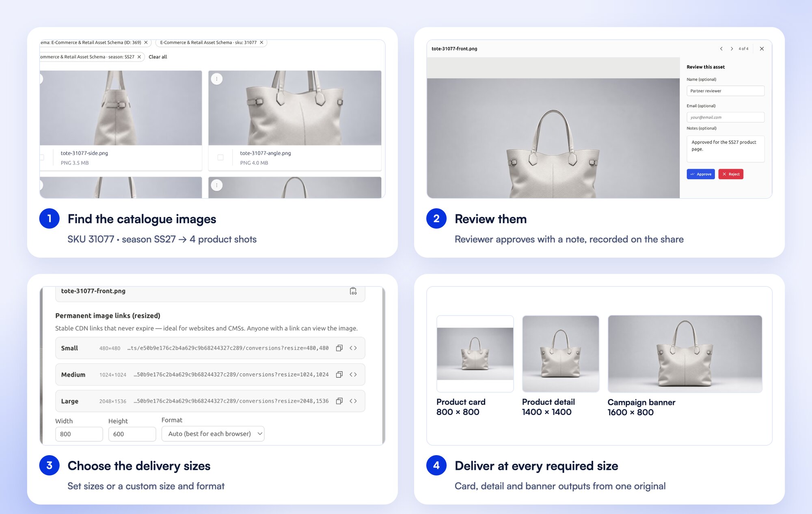Clear all active filters

(158, 57)
